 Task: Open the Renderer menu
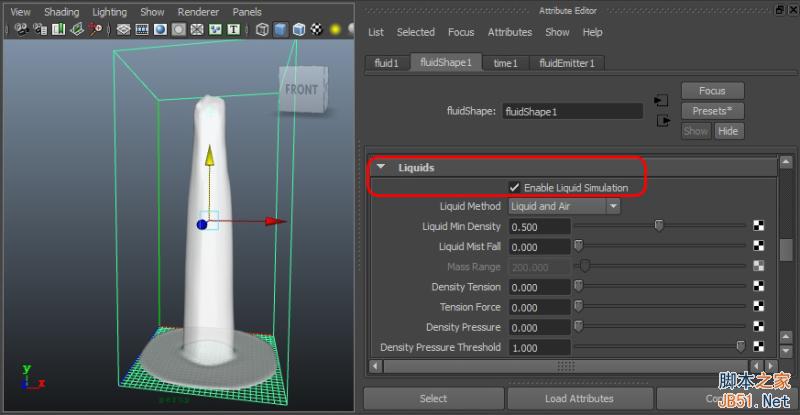click(x=198, y=12)
